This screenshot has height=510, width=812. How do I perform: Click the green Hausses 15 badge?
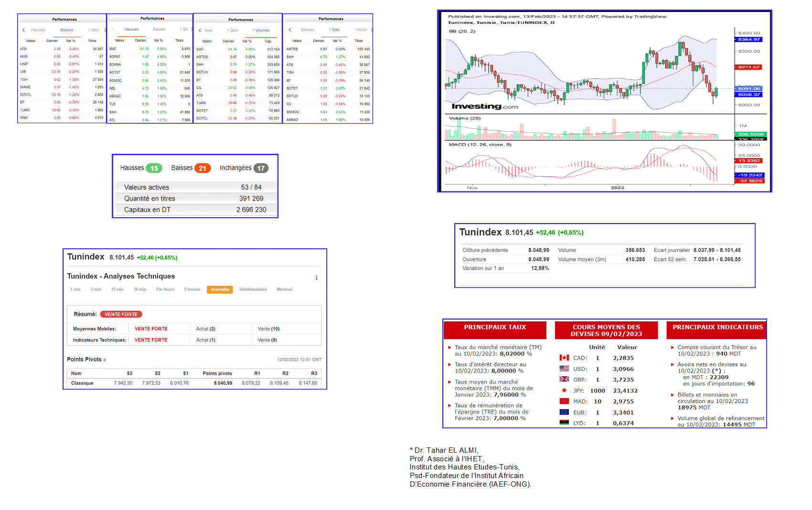point(154,168)
